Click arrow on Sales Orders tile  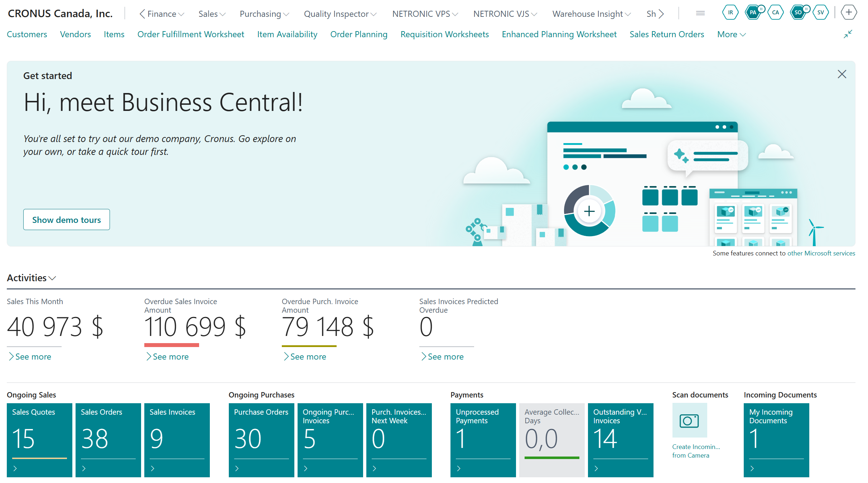click(84, 468)
